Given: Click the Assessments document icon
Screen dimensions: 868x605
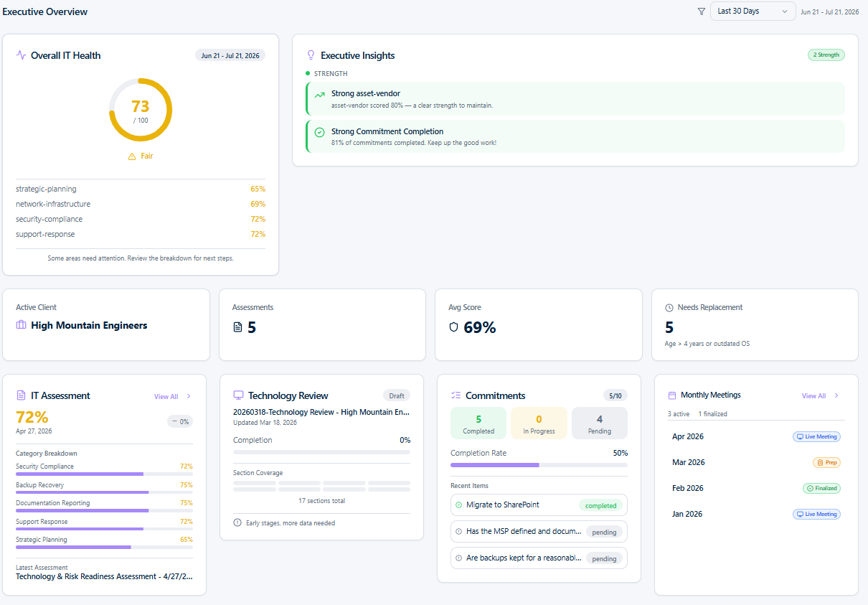Looking at the screenshot, I should click(x=238, y=328).
